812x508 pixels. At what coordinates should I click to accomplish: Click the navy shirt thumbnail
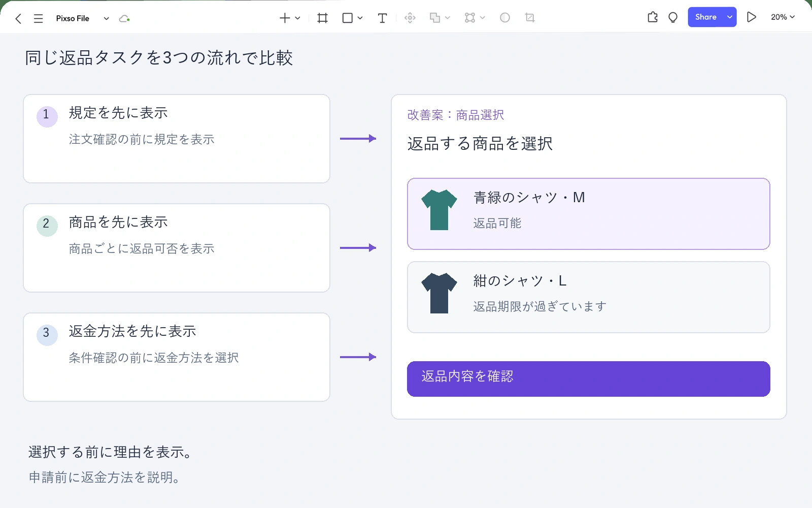[439, 293]
